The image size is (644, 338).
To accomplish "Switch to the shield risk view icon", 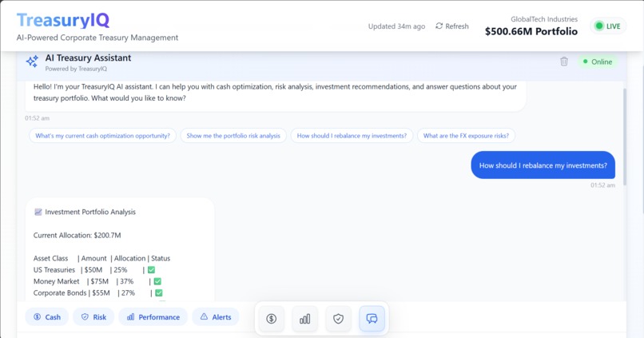I will click(339, 319).
